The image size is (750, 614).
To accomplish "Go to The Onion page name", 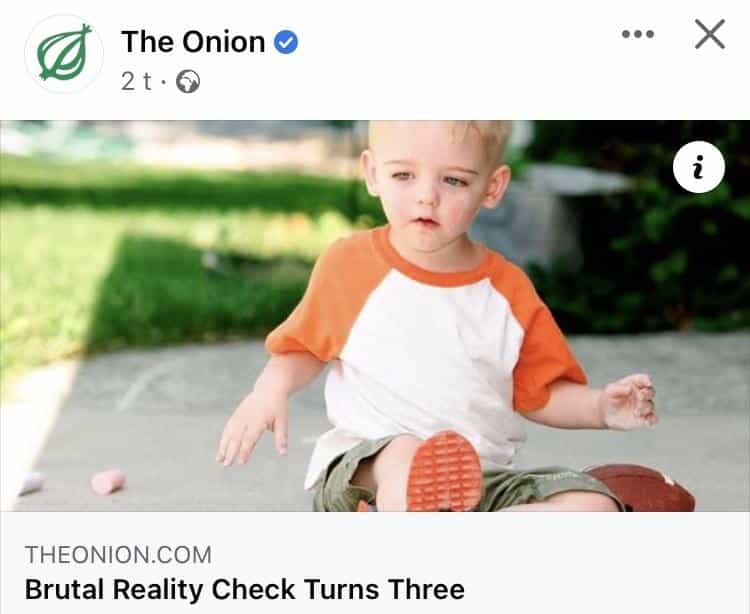I will click(193, 42).
